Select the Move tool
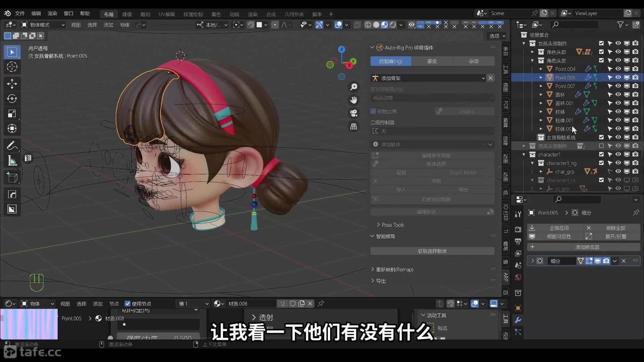644x362 pixels. [12, 84]
